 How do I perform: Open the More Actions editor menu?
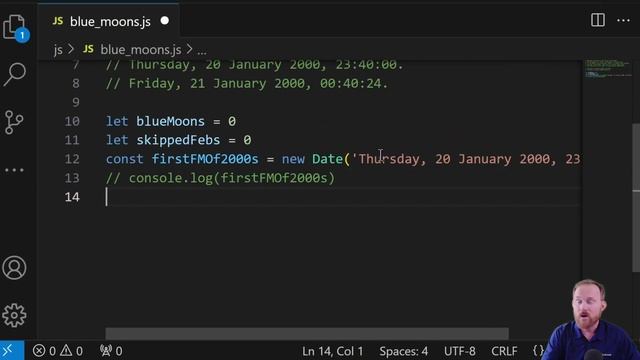tap(623, 20)
